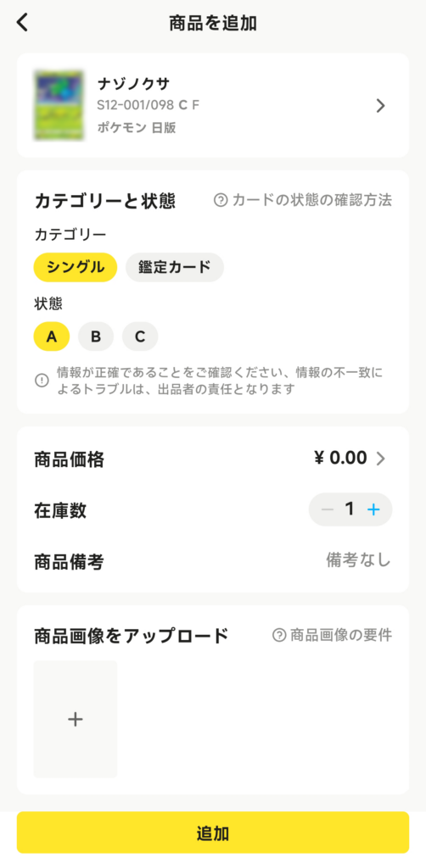426x868 pixels.
Task: Go back using the top-left arrow
Action: coord(21,23)
